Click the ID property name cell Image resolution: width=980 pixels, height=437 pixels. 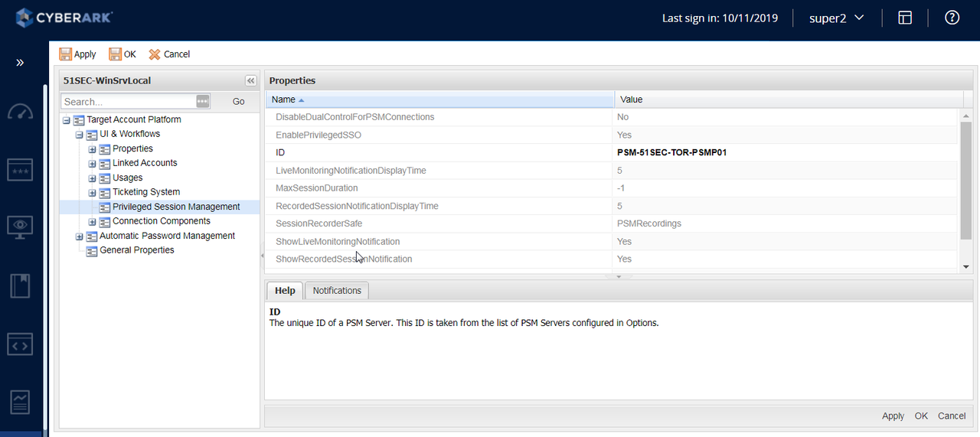tap(440, 152)
